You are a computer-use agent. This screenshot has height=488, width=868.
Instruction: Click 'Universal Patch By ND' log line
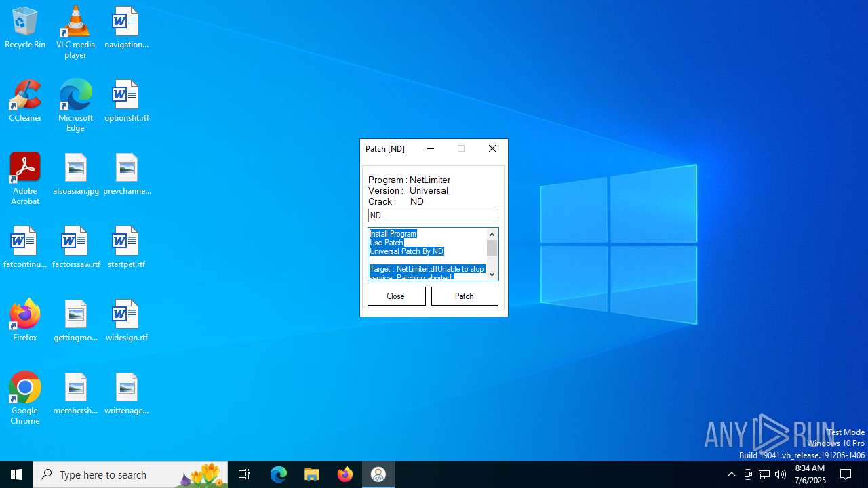(x=407, y=251)
